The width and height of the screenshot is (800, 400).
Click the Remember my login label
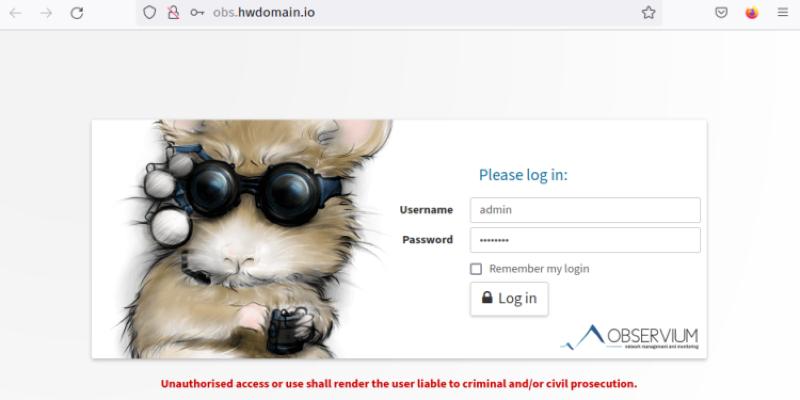[x=539, y=269]
